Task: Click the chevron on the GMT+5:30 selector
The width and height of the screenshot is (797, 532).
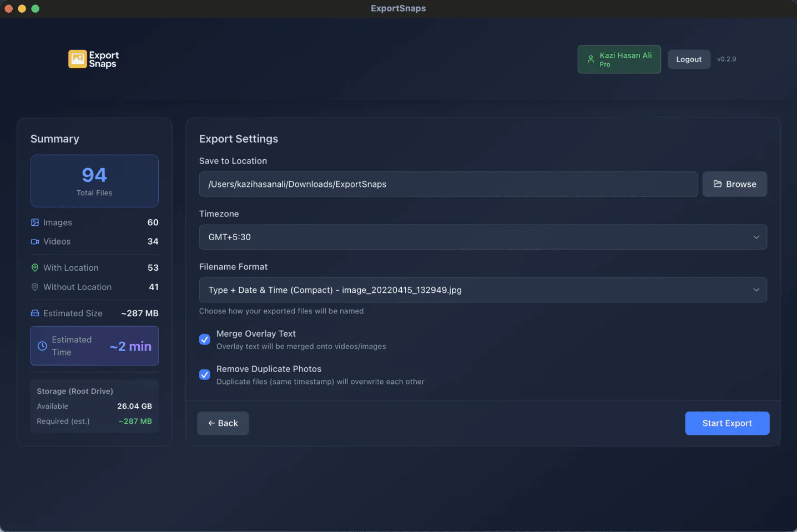Action: click(x=756, y=237)
